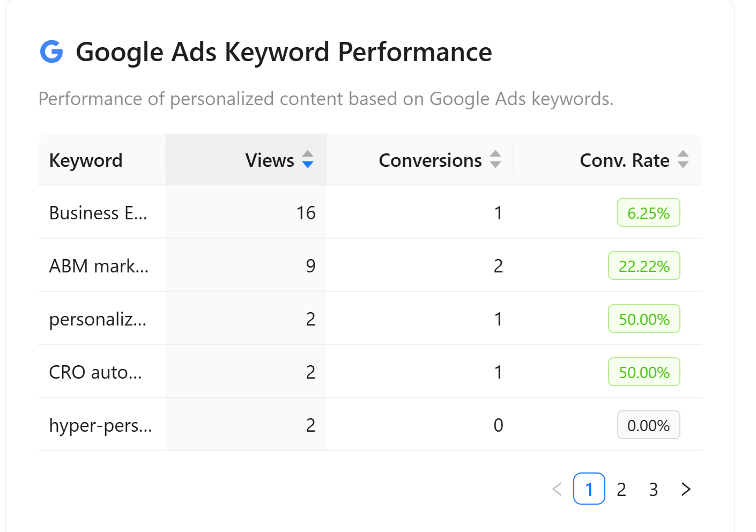Viewport: 756px width, 532px height.
Task: Jump to pagination page 3
Action: pyautogui.click(x=654, y=489)
